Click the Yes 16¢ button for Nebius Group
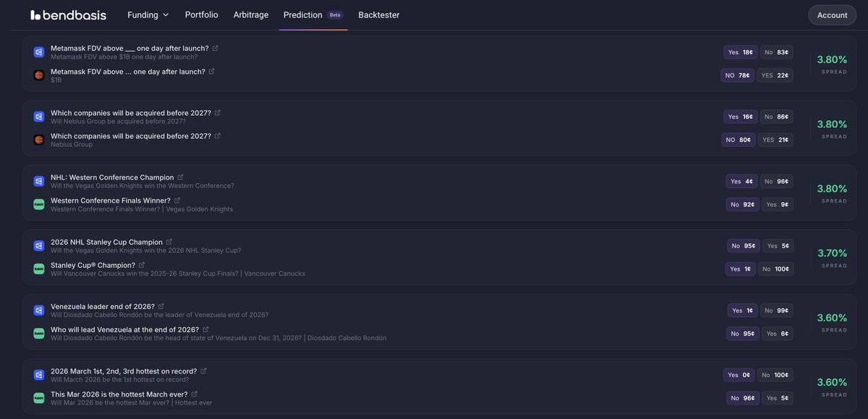Screen dimensions: 868x419 point(740,117)
